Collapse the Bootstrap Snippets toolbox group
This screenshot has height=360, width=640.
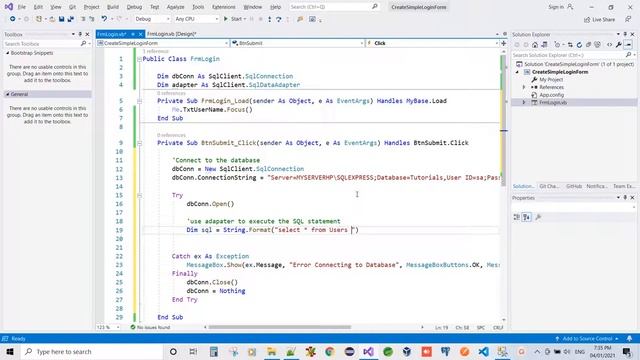(7, 53)
